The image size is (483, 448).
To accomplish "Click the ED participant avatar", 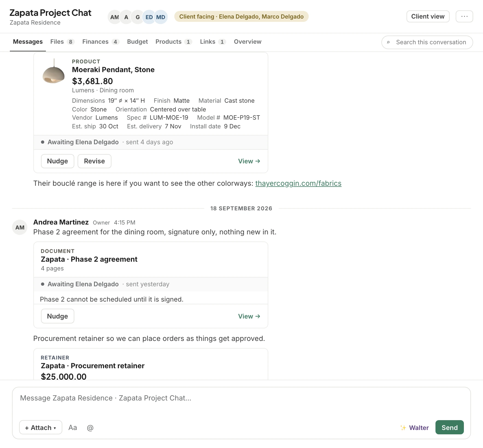I will (149, 17).
